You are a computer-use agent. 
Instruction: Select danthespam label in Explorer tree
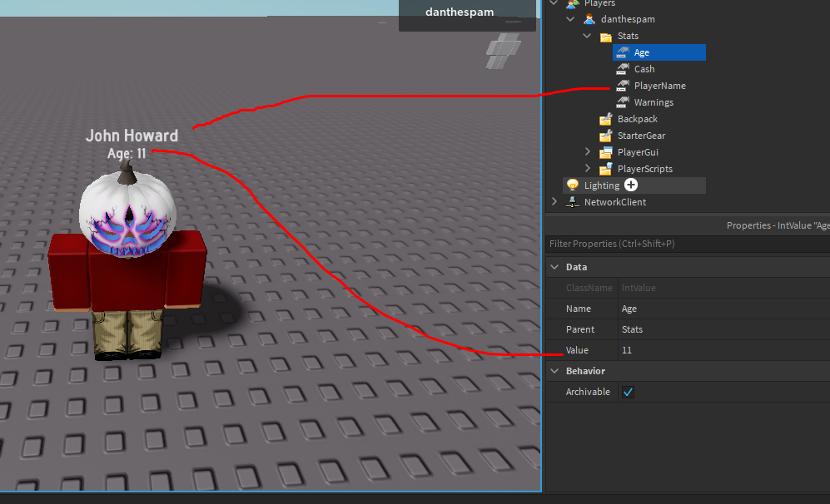pos(628,19)
